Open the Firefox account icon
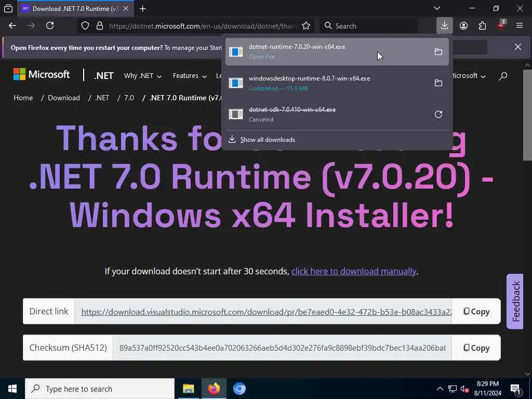Screen dimensions: 532x399 pyautogui.click(x=463, y=26)
